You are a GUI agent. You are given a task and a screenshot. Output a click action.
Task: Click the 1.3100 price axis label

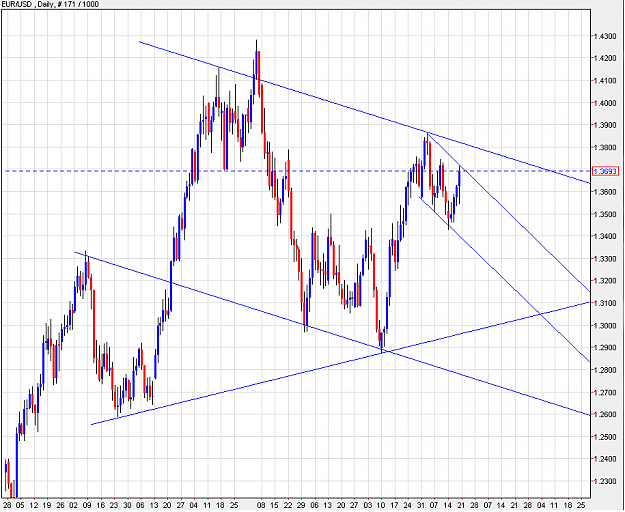click(x=605, y=303)
